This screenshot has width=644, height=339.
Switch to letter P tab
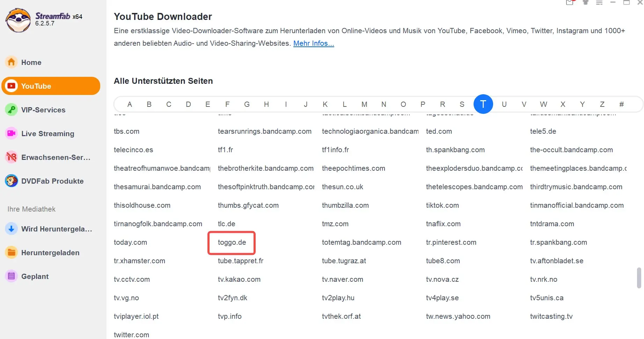423,104
